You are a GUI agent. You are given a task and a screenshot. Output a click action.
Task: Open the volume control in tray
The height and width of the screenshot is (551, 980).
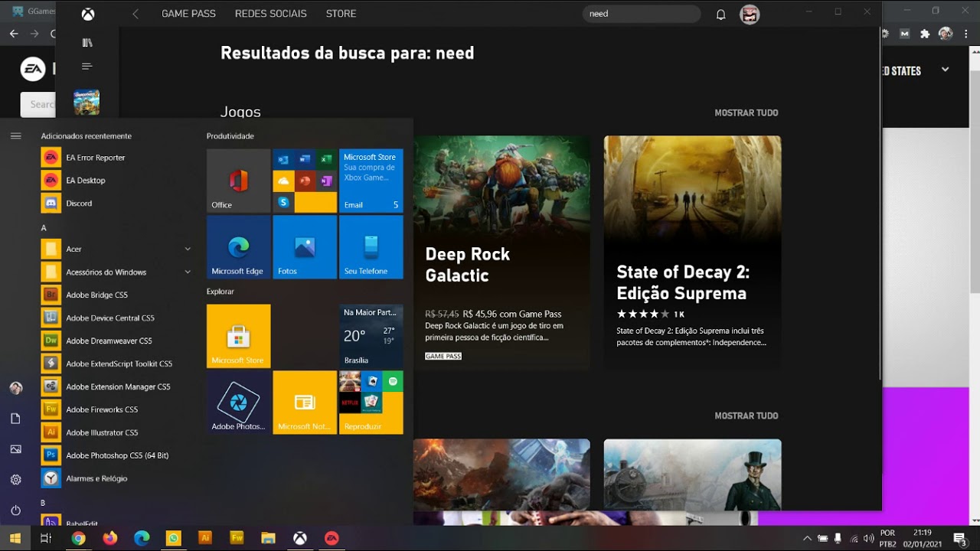click(868, 538)
